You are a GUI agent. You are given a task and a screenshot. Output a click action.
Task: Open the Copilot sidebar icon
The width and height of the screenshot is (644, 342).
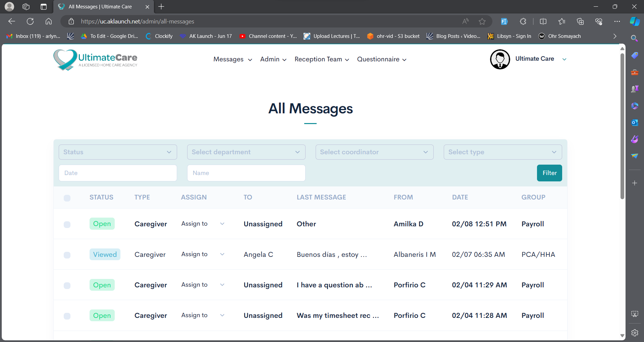click(635, 21)
